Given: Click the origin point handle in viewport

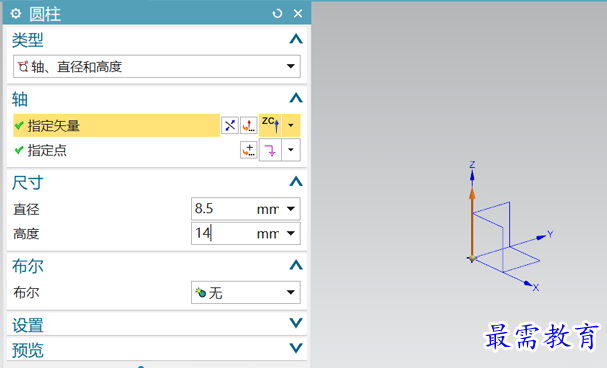Looking at the screenshot, I should click(x=472, y=258).
